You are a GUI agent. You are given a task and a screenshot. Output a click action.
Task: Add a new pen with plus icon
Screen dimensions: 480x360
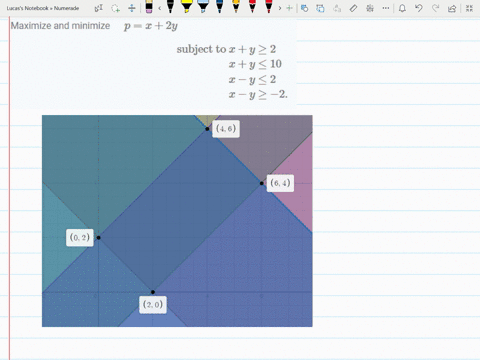[289, 8]
